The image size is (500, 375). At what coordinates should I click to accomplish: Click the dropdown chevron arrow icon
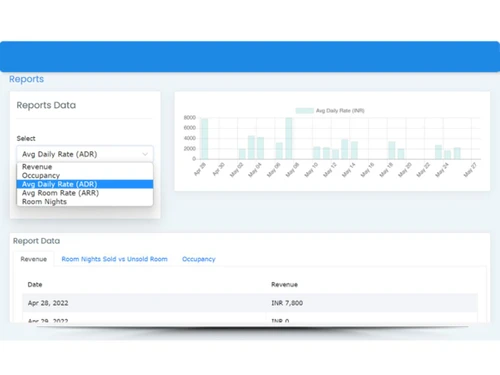point(145,154)
